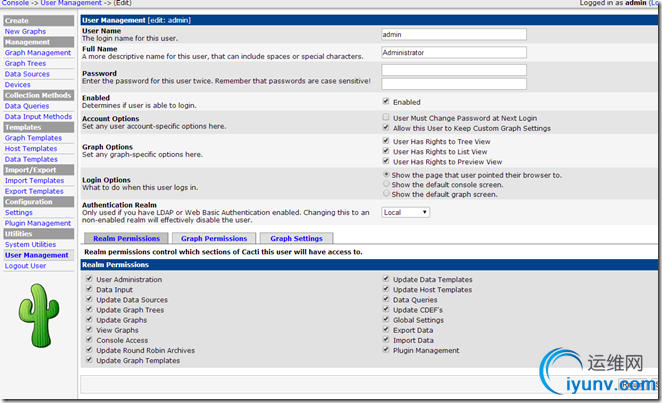Viewport: 662px width, 403px height.
Task: Click the Full Name input field
Action: pos(454,53)
